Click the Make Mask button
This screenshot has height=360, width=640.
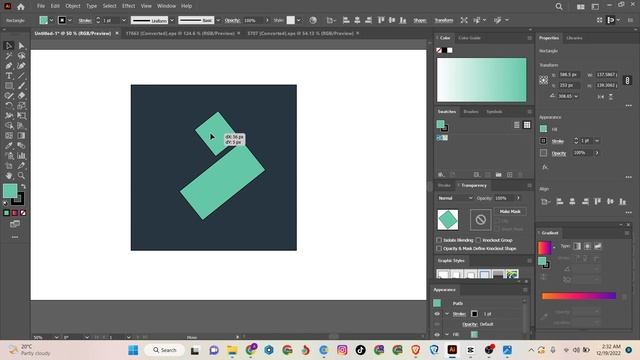510,211
